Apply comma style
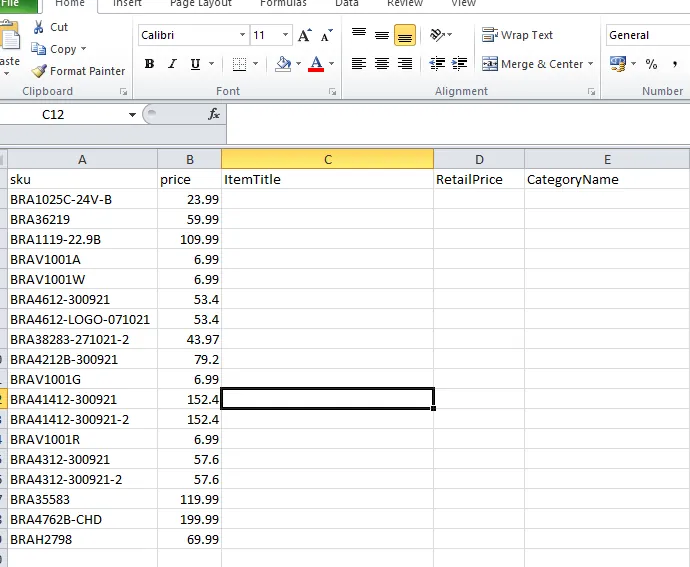690x567 pixels. point(675,64)
